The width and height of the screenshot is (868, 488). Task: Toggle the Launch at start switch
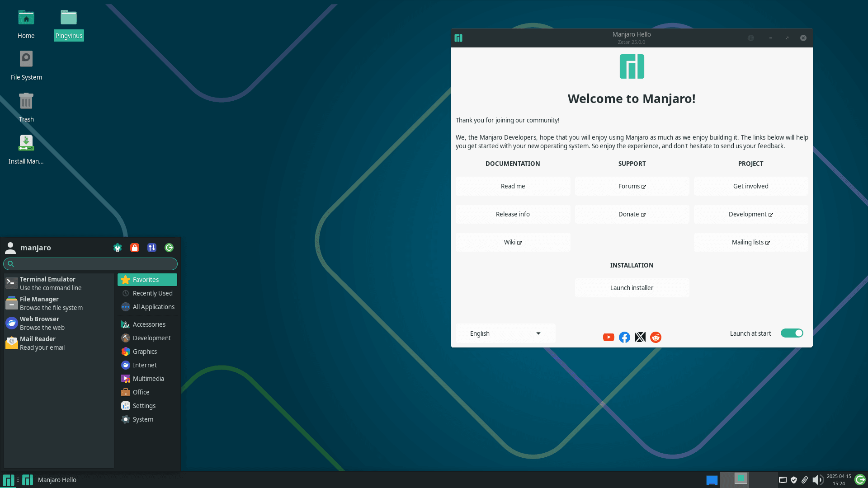[792, 333]
